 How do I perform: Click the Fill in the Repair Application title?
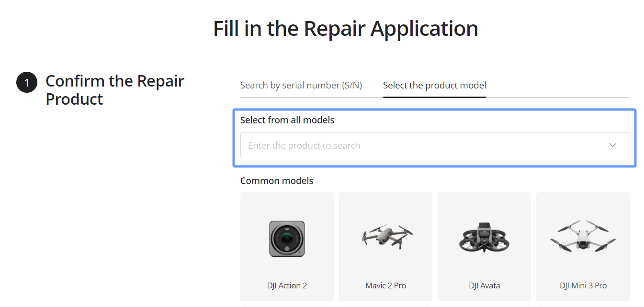click(x=345, y=29)
